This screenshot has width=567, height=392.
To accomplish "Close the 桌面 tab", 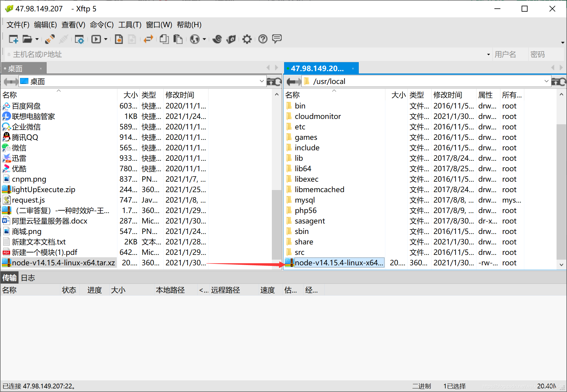I will tap(41, 69).
